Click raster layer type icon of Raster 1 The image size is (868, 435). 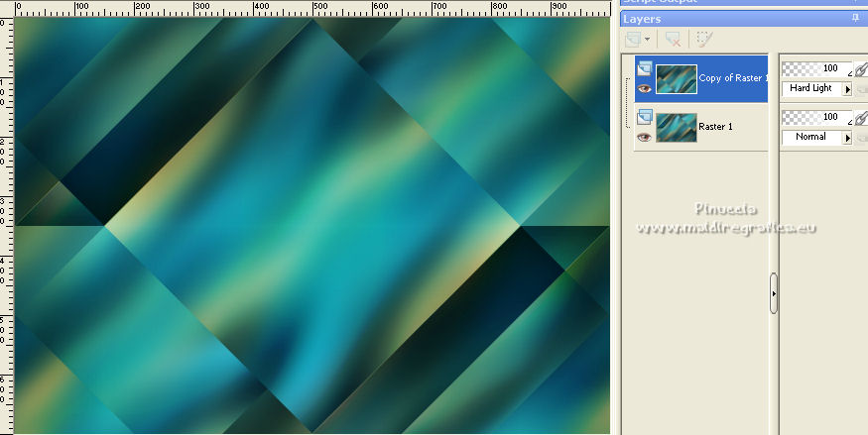[x=645, y=117]
